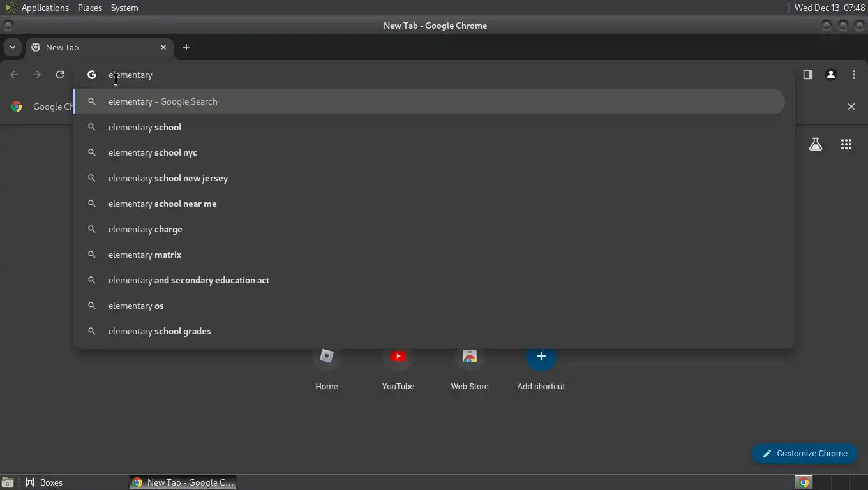Click the date and time clock

(830, 8)
